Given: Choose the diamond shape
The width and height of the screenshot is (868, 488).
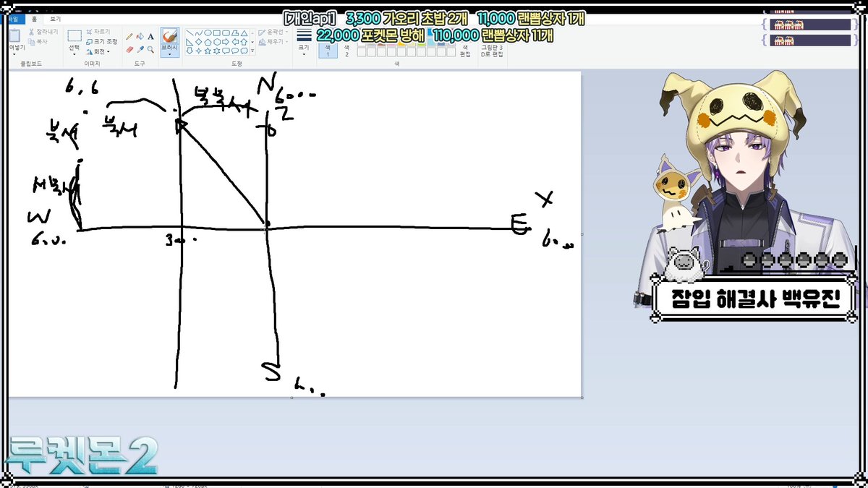Looking at the screenshot, I should [x=198, y=42].
